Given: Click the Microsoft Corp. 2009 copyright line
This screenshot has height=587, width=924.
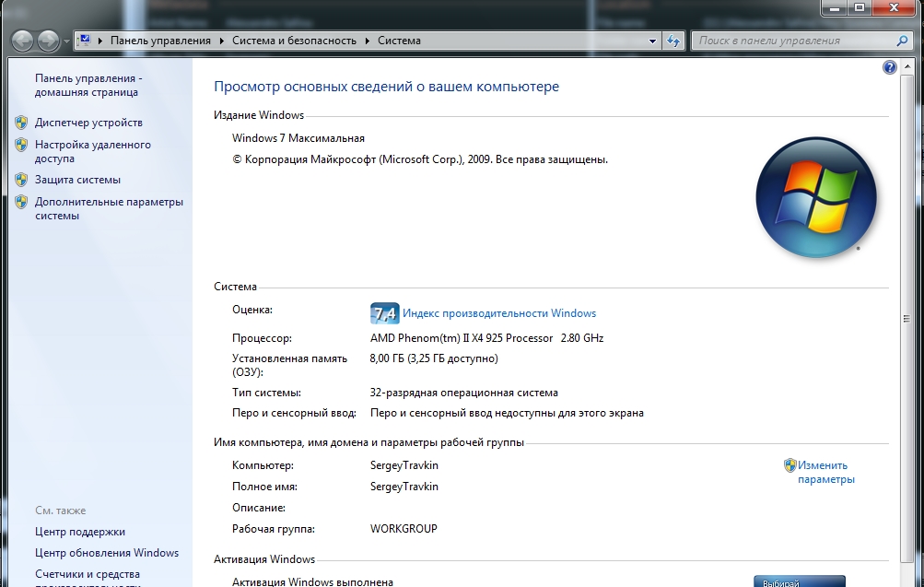Looking at the screenshot, I should coord(420,159).
